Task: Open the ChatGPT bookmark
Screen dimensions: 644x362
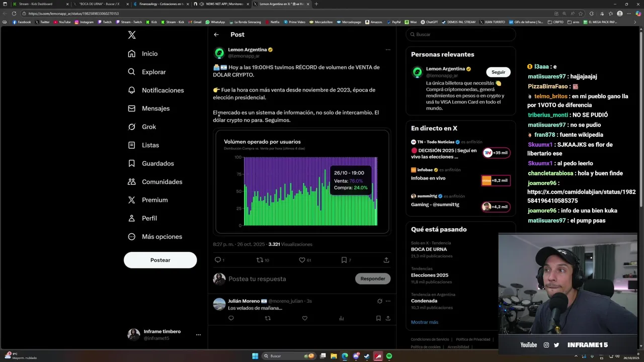Action: 429,22
